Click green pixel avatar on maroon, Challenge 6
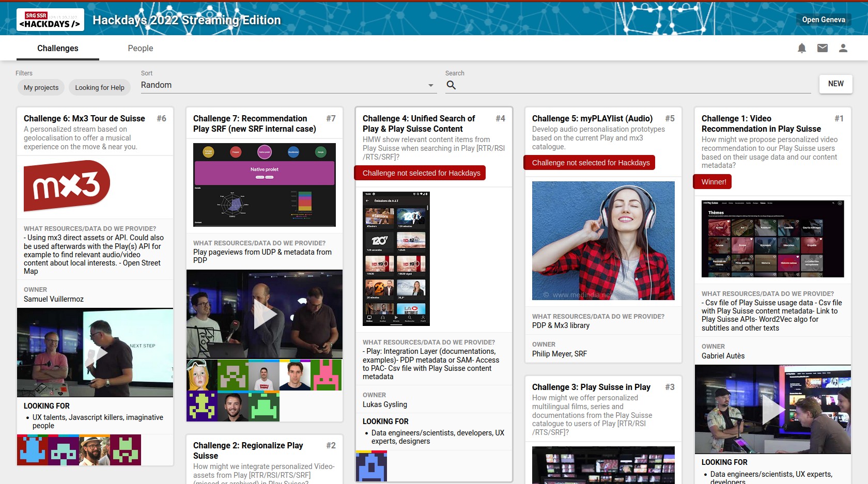The image size is (868, 484). [x=126, y=450]
